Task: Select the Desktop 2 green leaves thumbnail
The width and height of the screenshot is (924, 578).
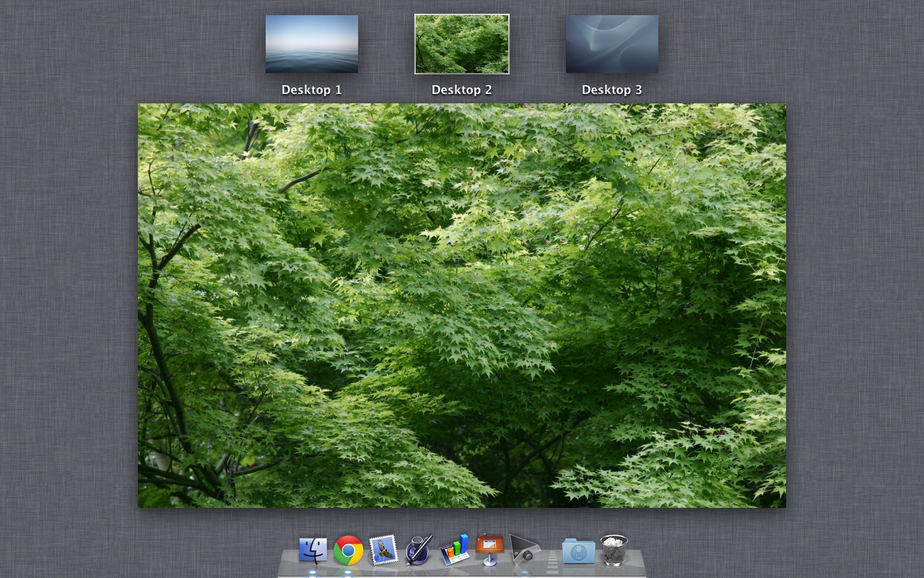Action: (462, 44)
